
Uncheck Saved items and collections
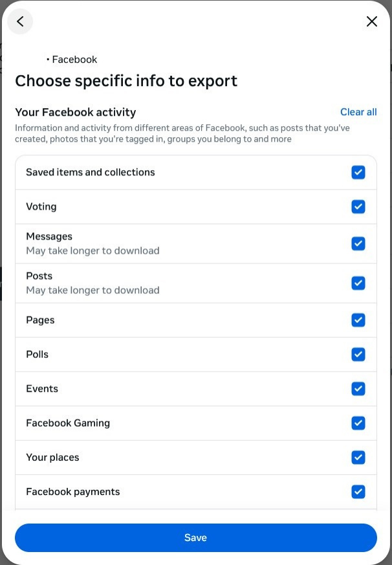[358, 172]
